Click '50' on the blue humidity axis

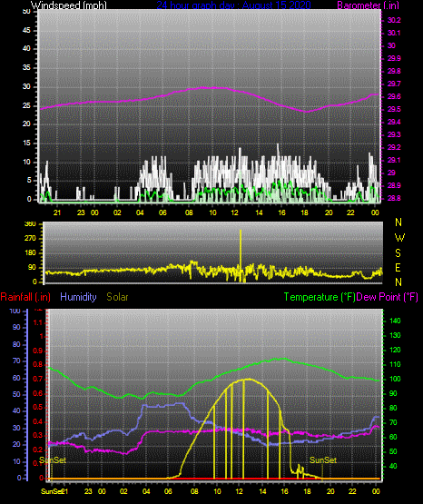pos(16,394)
